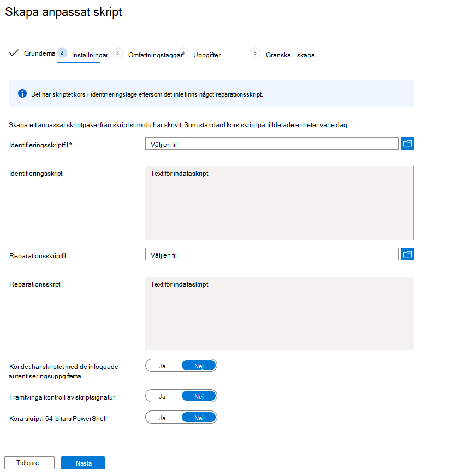Click the Framtvinga kontroll av skriptsignatur label
This screenshot has width=463, height=476.
click(62, 397)
